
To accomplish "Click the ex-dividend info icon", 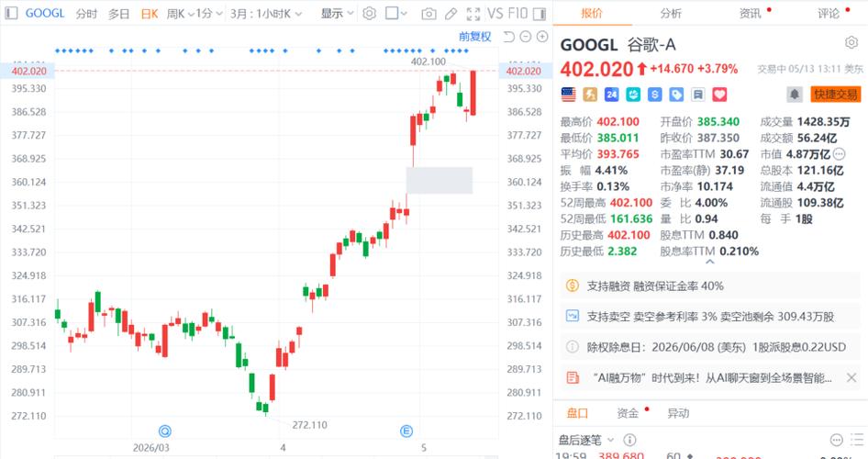I will pos(573,347).
